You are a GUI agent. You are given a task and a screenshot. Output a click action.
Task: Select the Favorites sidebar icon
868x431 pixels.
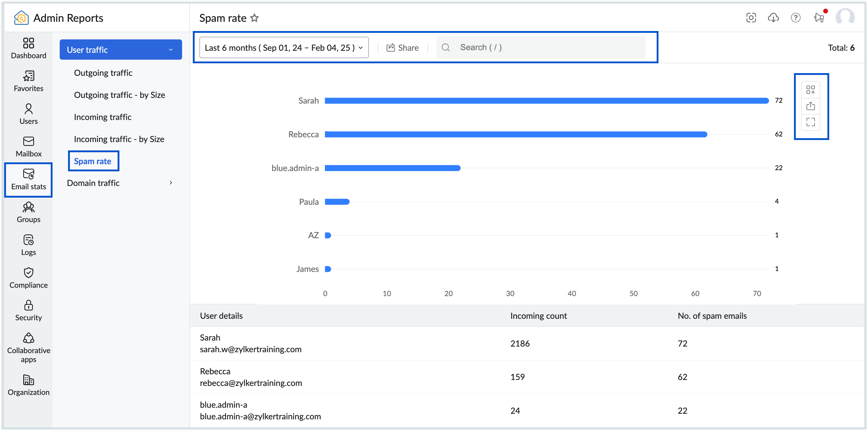point(28,80)
